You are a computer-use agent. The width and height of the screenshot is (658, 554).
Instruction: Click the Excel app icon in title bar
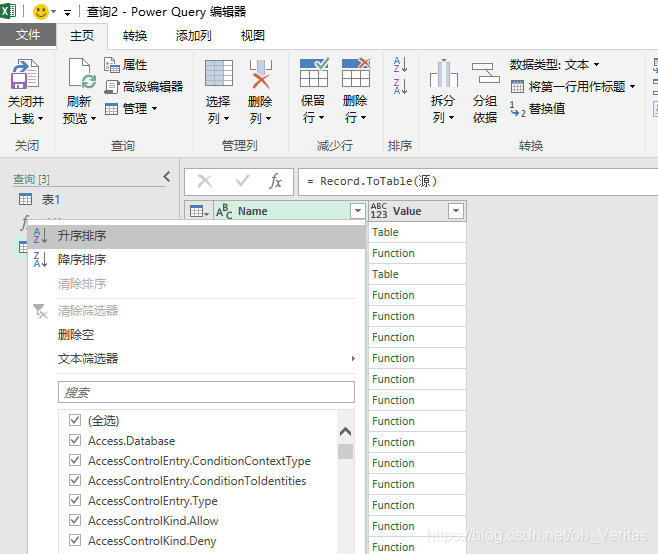click(8, 11)
